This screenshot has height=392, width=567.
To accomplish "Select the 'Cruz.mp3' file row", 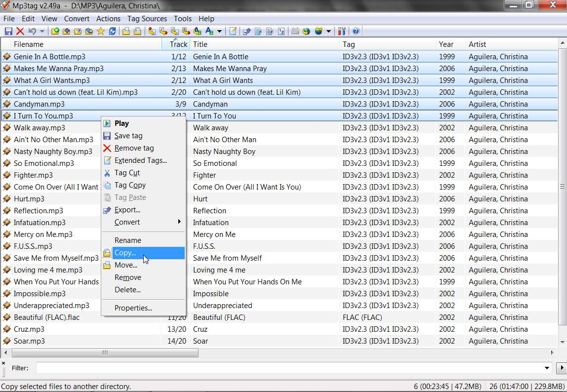I will [279, 329].
